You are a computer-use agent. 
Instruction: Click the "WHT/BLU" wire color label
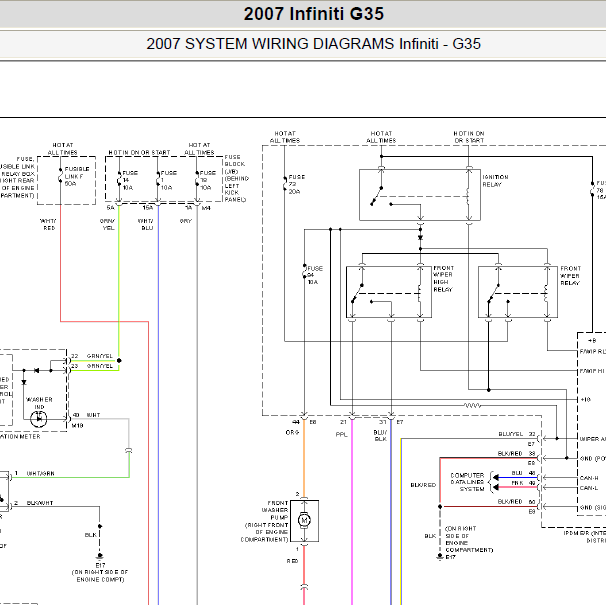(146, 225)
